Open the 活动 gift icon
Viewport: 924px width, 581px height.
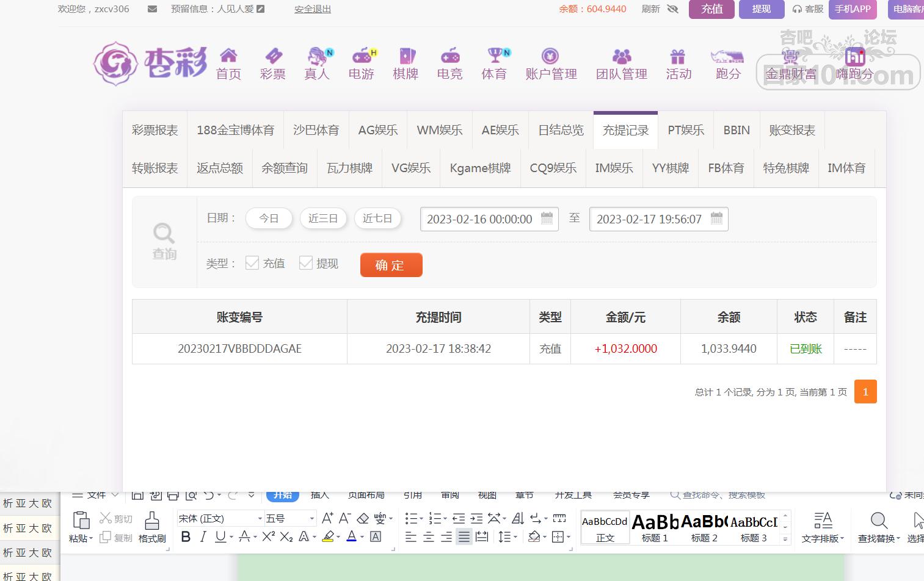coord(678,57)
